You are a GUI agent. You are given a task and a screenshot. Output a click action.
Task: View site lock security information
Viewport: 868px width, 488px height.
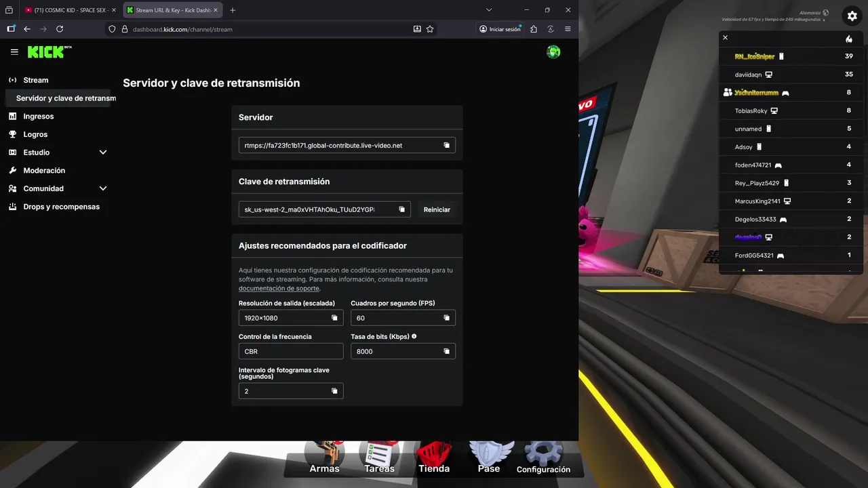[x=125, y=29]
